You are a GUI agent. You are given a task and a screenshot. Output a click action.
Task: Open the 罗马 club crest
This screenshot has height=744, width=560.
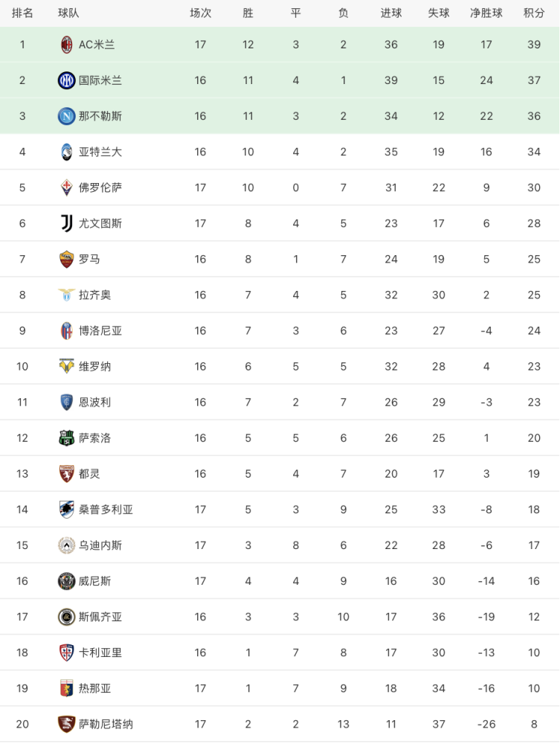click(x=67, y=259)
